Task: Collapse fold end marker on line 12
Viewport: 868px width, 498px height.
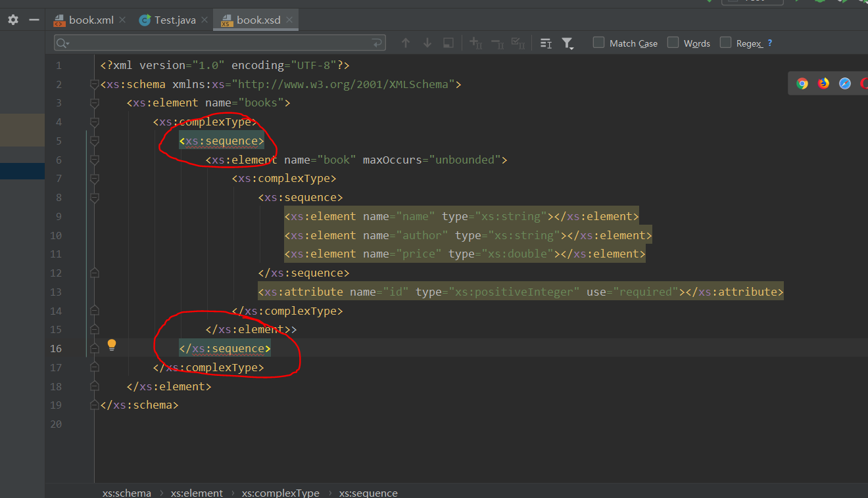Action: pyautogui.click(x=94, y=273)
